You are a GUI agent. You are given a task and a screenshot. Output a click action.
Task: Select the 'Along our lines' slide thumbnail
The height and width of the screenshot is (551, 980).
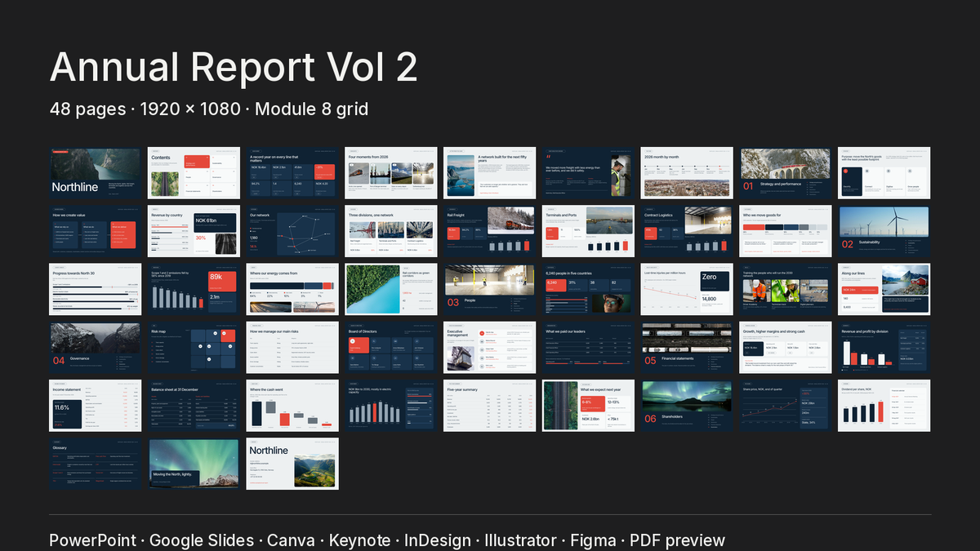(885, 289)
